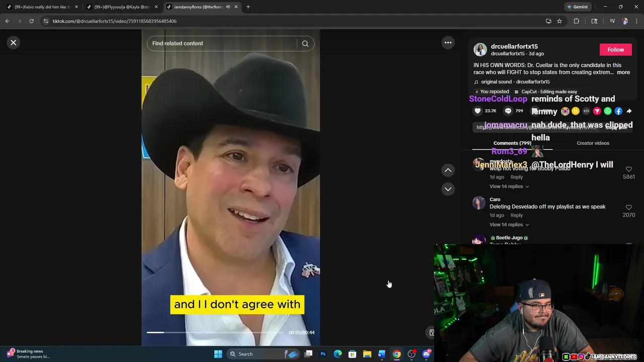Image resolution: width=644 pixels, height=362 pixels.
Task: Like Caro's comment
Action: 628,207
